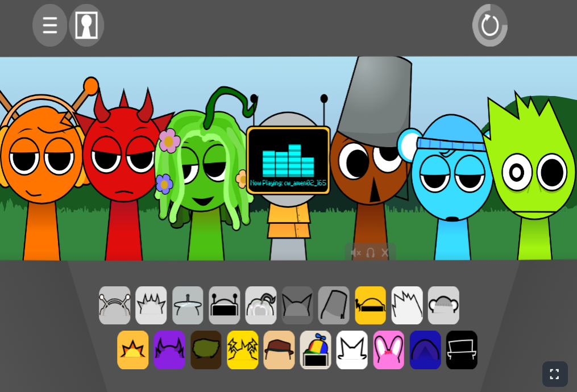Pick the dark blue dome icon
This screenshot has width=577, height=392.
click(425, 350)
